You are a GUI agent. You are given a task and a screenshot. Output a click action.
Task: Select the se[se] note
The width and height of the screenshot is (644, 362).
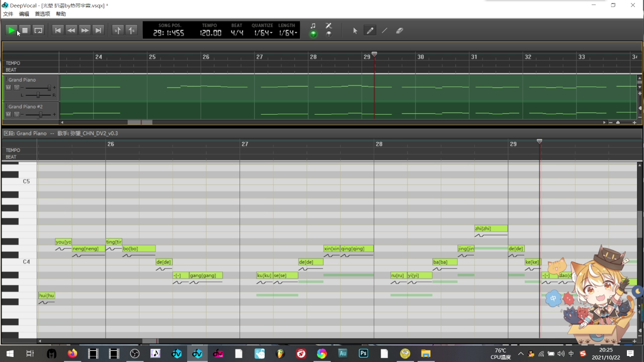coord(285,276)
